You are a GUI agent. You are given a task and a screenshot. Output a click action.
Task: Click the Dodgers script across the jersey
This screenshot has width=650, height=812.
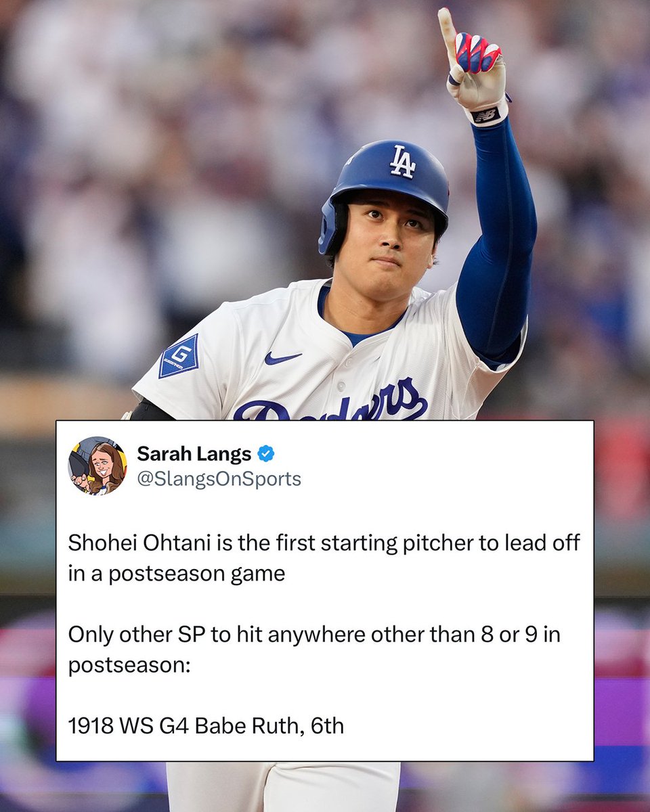tap(331, 404)
